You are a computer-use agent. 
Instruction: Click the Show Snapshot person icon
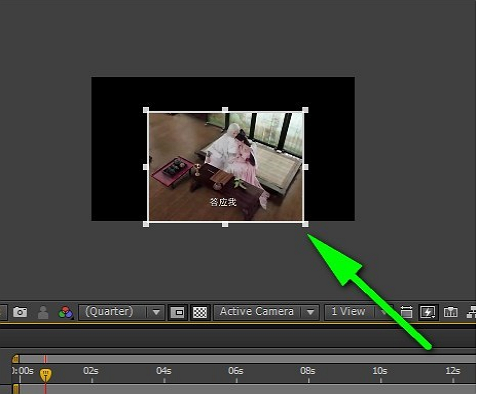[x=43, y=312]
